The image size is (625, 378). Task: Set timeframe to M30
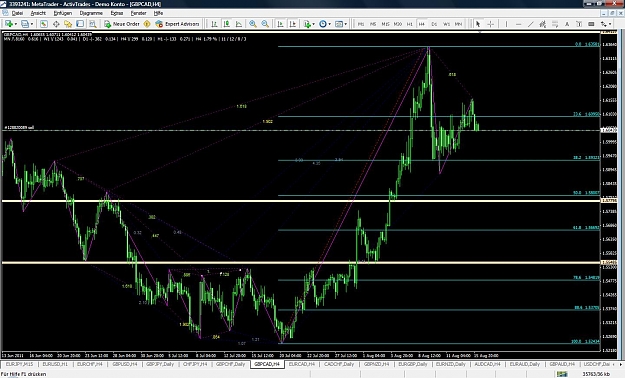point(398,24)
